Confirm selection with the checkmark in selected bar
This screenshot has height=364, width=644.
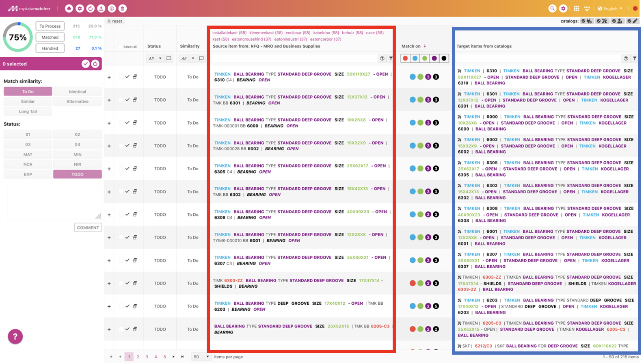[85, 64]
